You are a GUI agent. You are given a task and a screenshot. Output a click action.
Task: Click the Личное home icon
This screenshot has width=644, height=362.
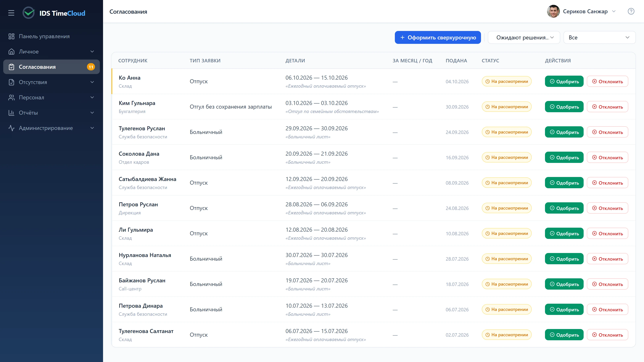coord(11,52)
